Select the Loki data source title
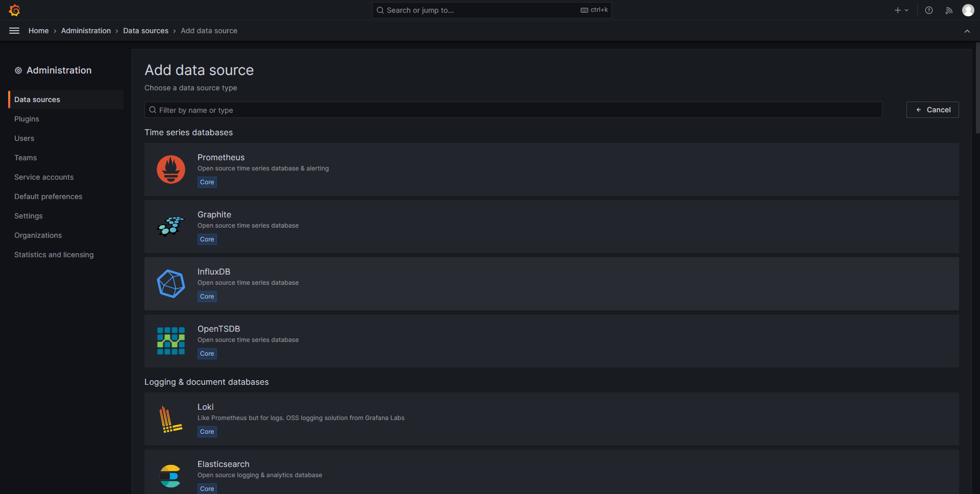980x494 pixels. pyautogui.click(x=206, y=407)
